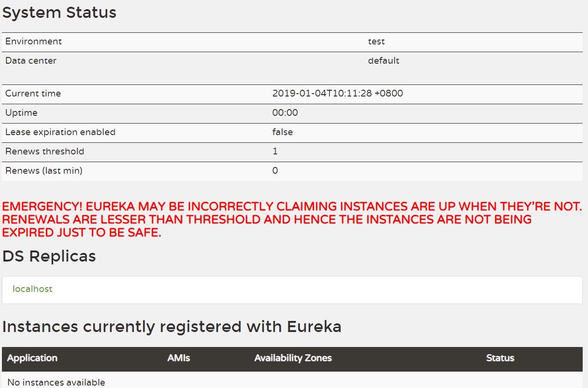Select the current time timestamp value
The height and width of the screenshot is (388, 588).
(x=338, y=94)
